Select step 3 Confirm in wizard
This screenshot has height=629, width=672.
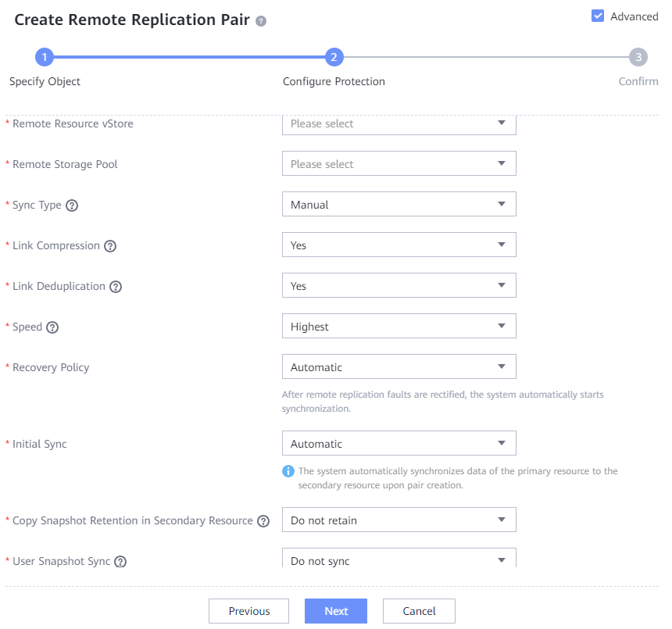click(x=638, y=57)
